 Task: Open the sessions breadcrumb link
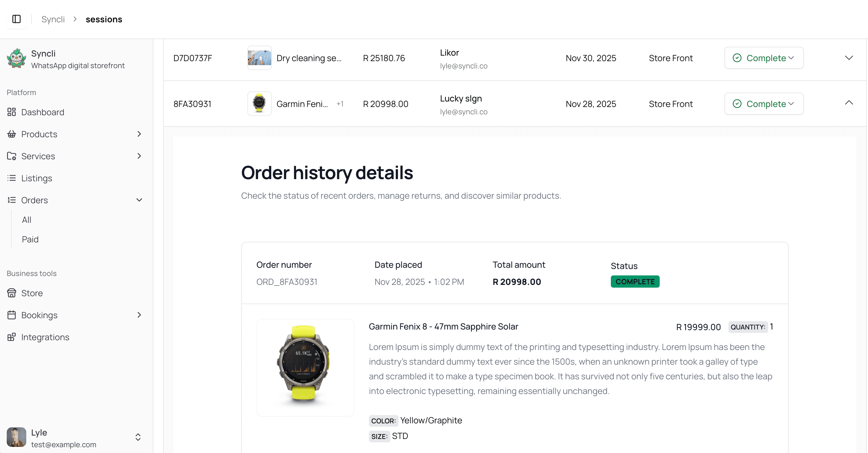(x=104, y=19)
